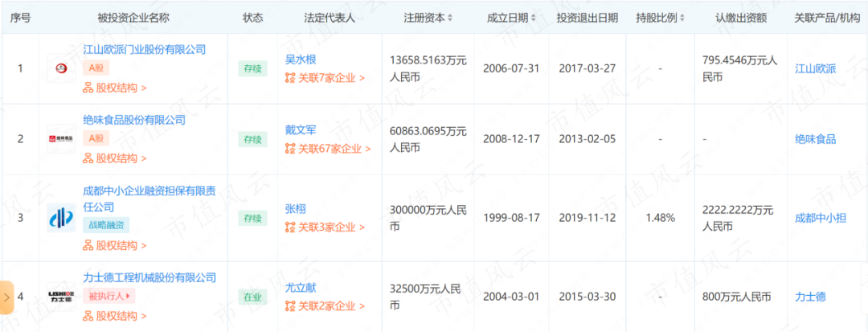The width and height of the screenshot is (868, 332).
Task: Select registered capital 60863.0695万元人民币
Action: [429, 139]
